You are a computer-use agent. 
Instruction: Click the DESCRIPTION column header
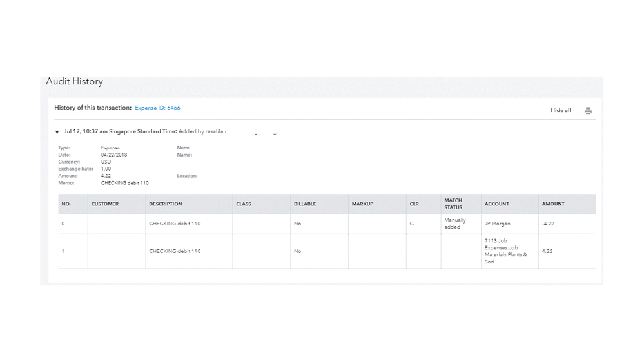(x=166, y=204)
